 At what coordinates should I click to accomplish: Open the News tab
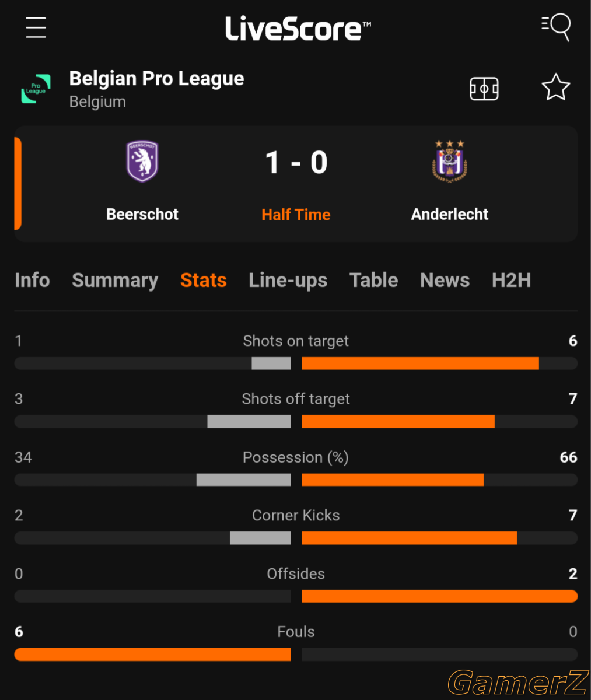click(x=445, y=280)
